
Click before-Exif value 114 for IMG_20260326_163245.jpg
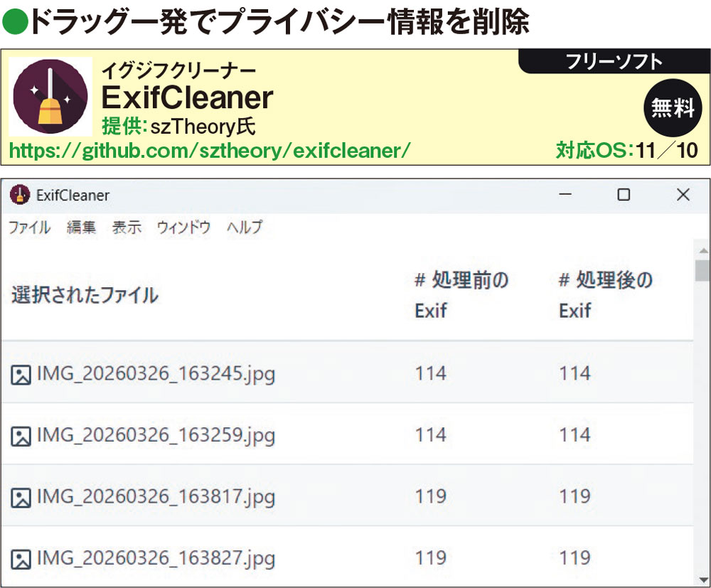[x=431, y=373]
